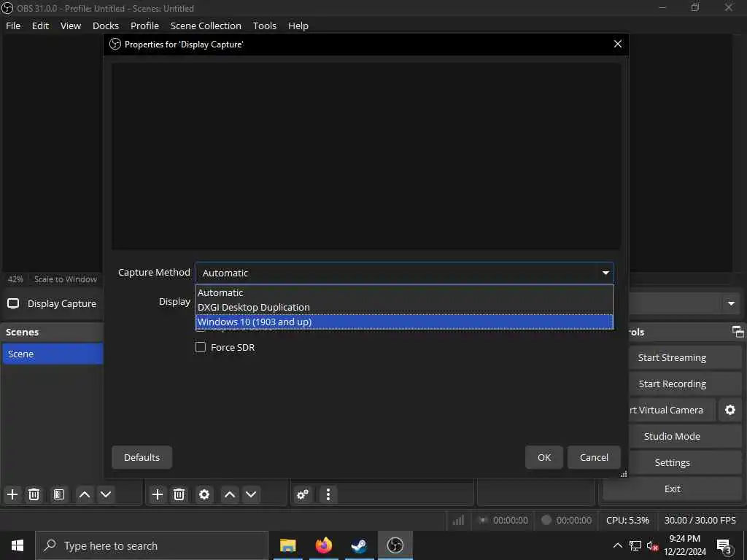The height and width of the screenshot is (560, 747).
Task: Click the CPU: 5.3% status entry
Action: tap(627, 520)
